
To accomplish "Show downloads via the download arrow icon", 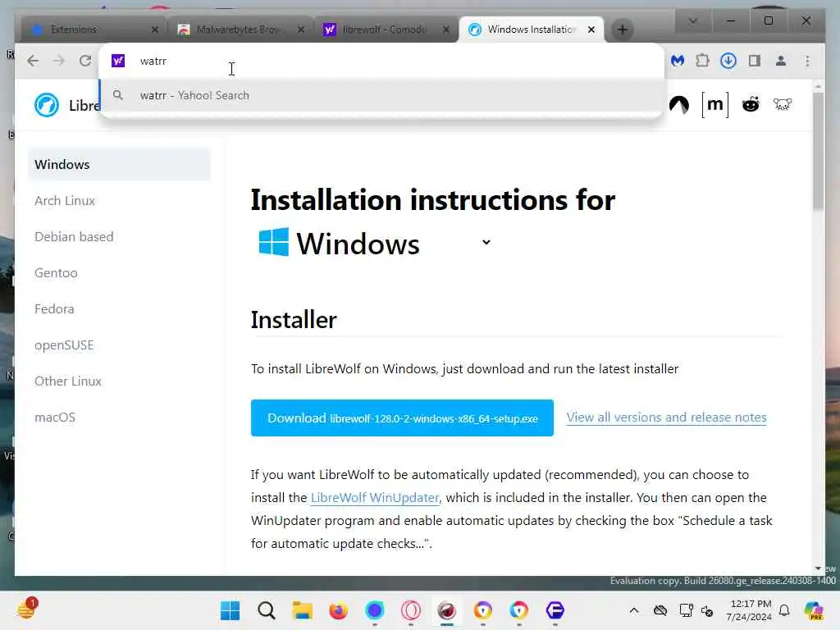I will pyautogui.click(x=728, y=61).
